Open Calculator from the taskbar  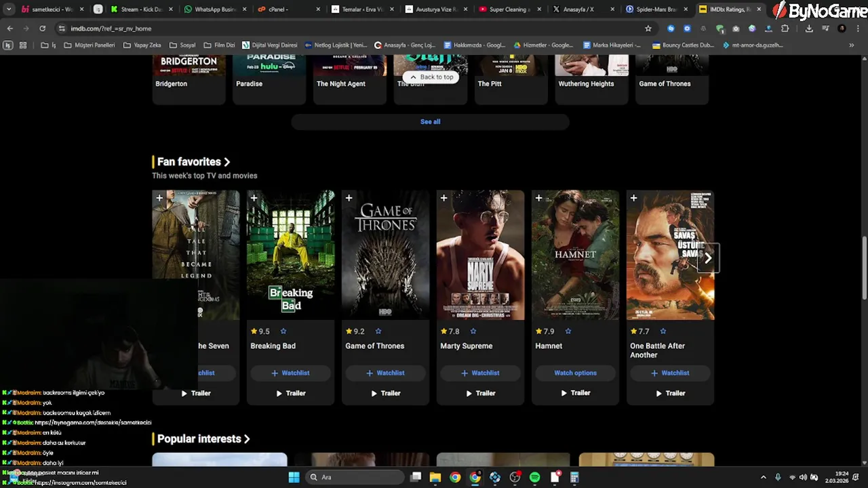click(x=574, y=477)
